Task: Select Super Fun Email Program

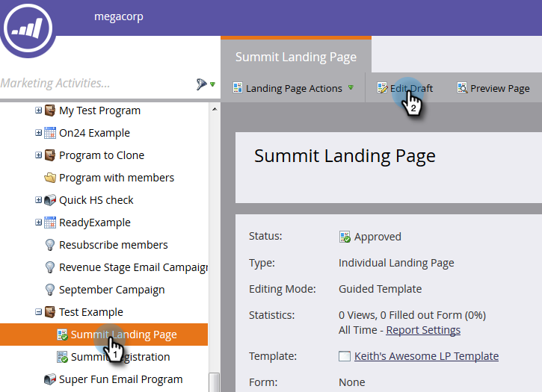Action: [x=120, y=379]
